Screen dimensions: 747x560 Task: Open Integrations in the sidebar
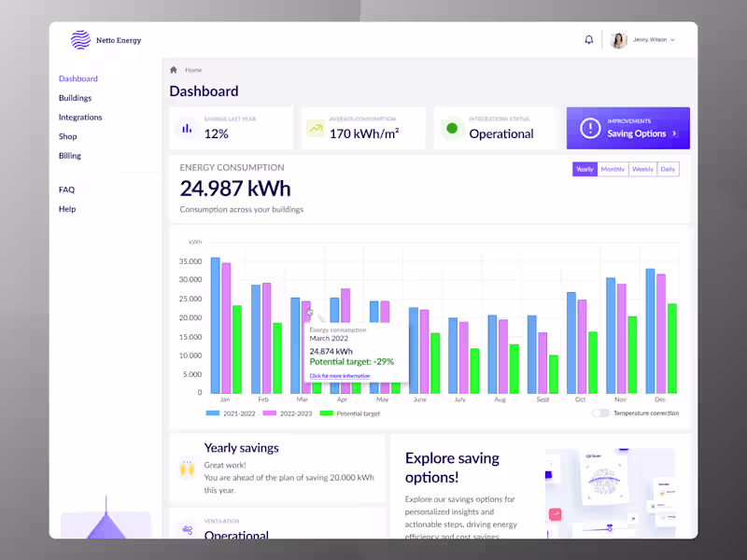point(80,118)
